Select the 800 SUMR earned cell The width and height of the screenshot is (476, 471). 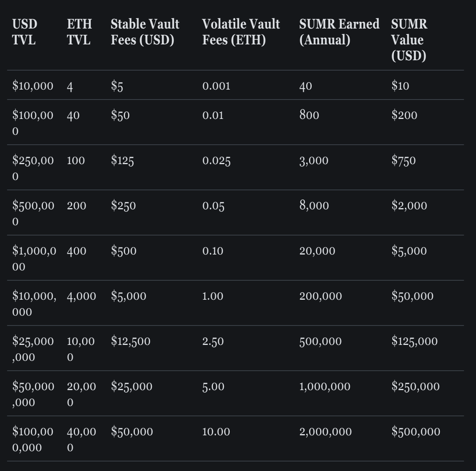(x=309, y=115)
